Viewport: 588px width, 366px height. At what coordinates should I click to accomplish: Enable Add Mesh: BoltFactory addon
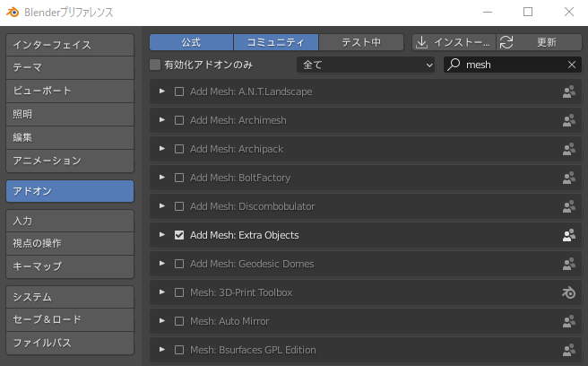point(179,178)
